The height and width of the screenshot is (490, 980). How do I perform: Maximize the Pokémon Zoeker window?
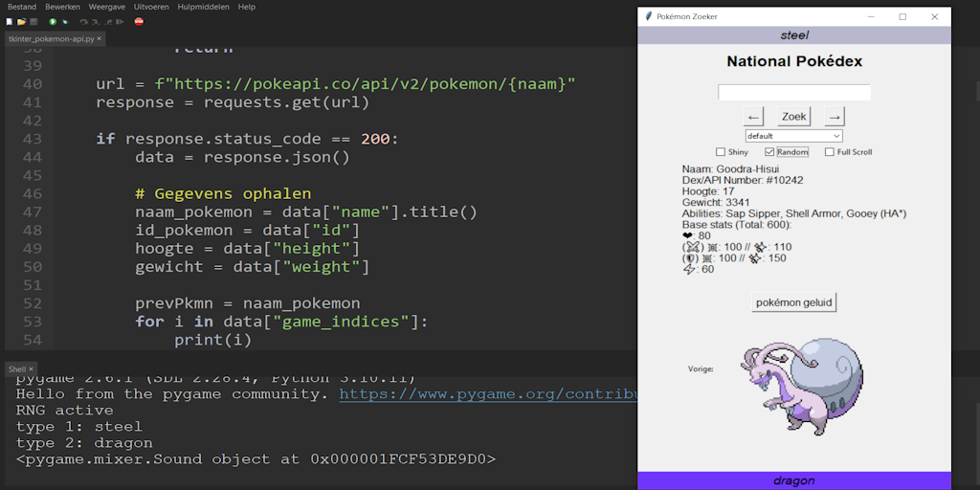pos(902,17)
